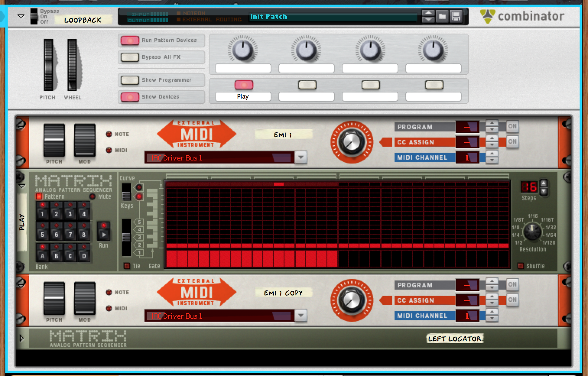Enable the Bypass All FX button
The width and height of the screenshot is (588, 376).
tap(130, 57)
